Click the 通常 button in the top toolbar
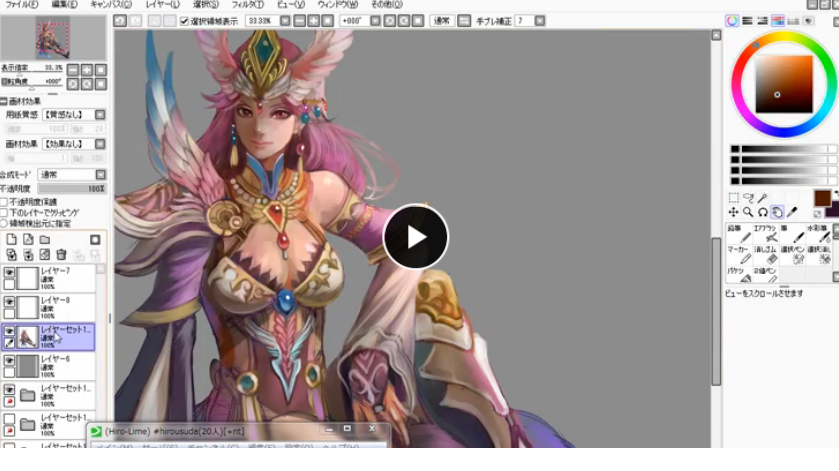The height and width of the screenshot is (471, 839). click(441, 21)
